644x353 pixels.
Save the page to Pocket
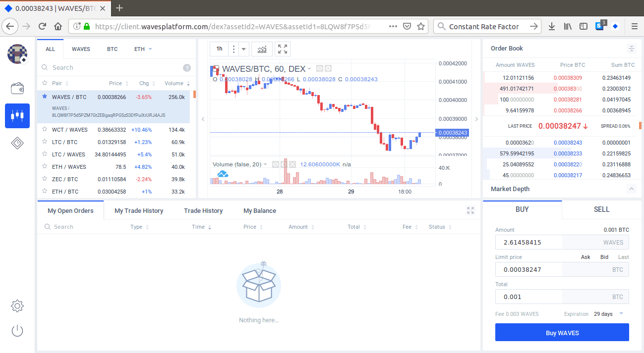407,26
